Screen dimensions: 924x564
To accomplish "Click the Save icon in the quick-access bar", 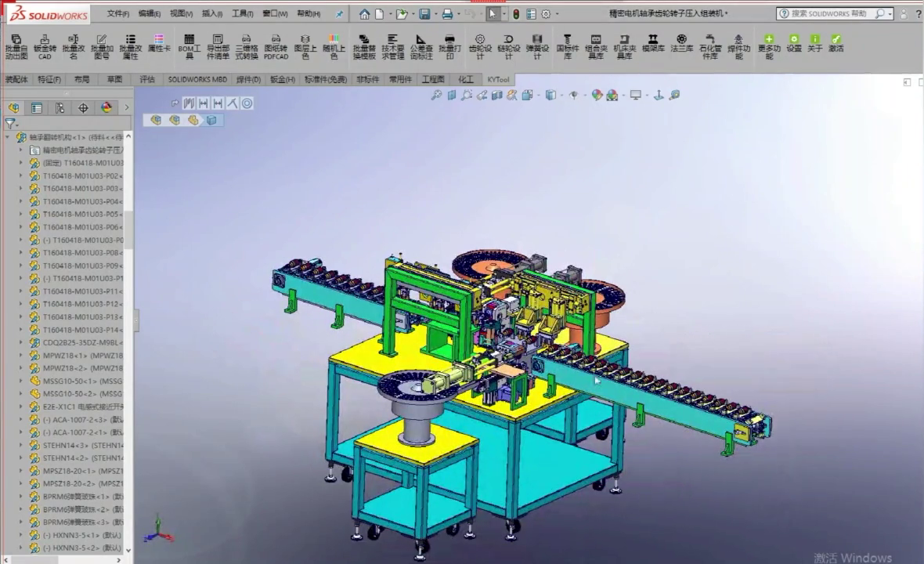I will click(x=424, y=13).
